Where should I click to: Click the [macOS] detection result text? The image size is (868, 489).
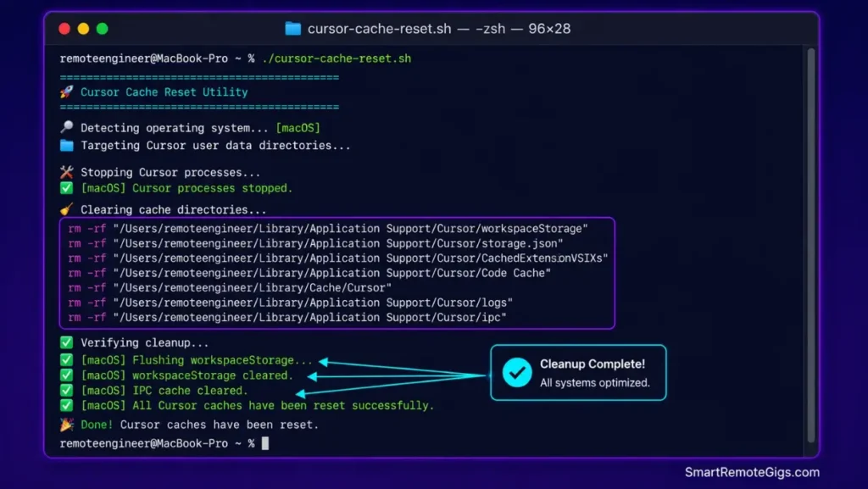[x=298, y=128]
